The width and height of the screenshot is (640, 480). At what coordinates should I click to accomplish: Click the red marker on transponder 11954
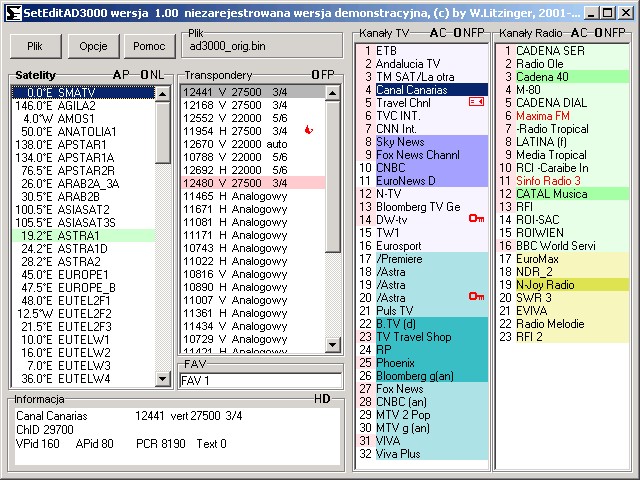point(308,131)
